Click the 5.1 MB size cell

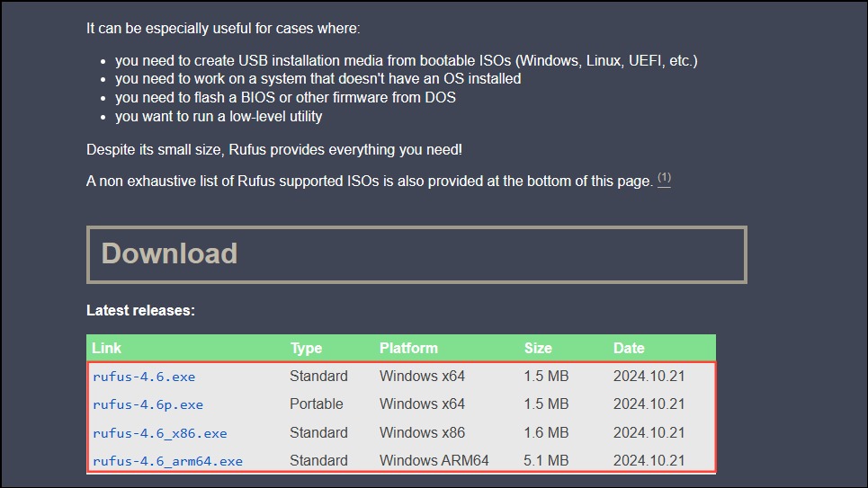click(546, 460)
